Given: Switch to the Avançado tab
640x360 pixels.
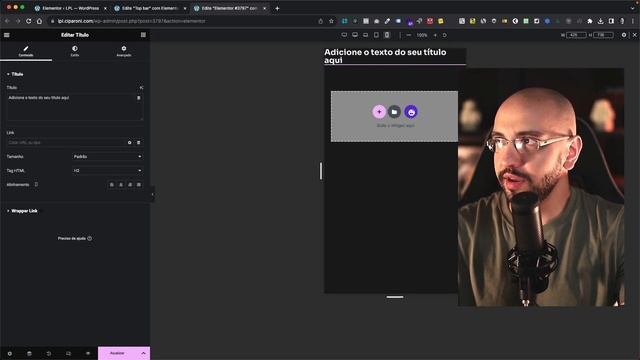Looking at the screenshot, I should click(124, 51).
